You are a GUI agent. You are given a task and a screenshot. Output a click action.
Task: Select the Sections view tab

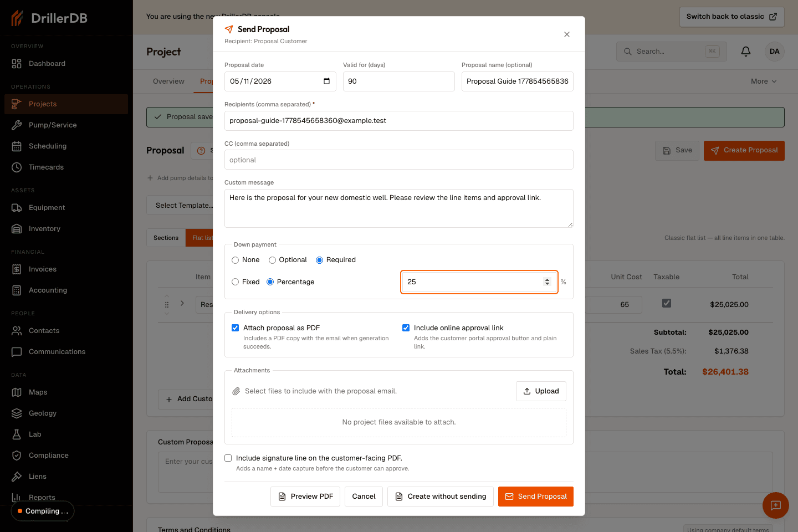(166, 238)
